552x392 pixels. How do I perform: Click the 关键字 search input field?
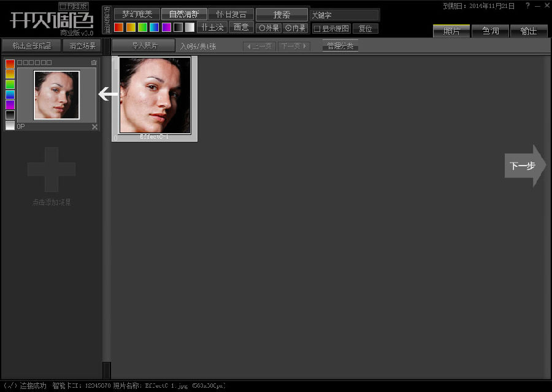[344, 15]
